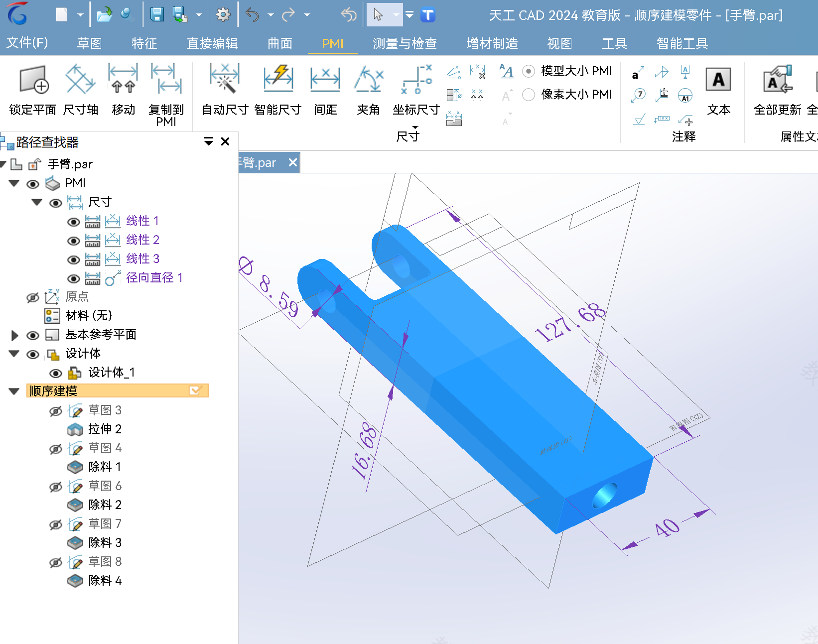Toggle visibility of 基本参考平面
Image resolution: width=818 pixels, height=644 pixels.
tap(33, 336)
